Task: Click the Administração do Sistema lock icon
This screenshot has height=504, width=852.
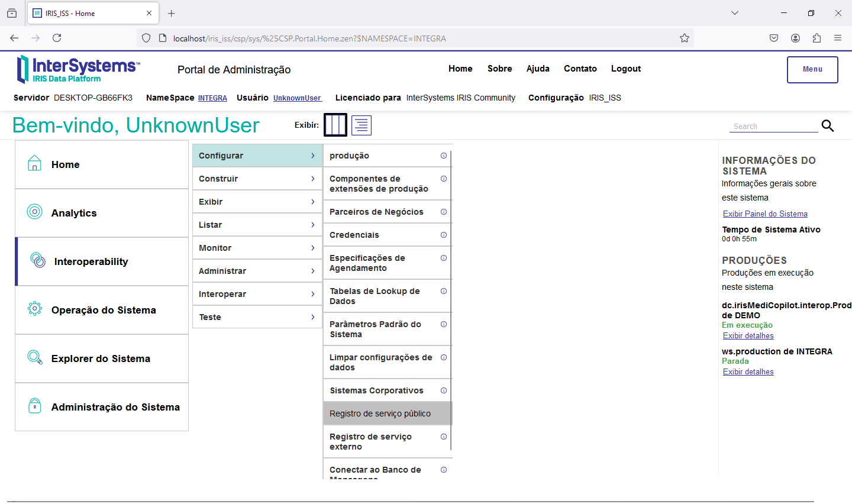Action: coord(35,406)
